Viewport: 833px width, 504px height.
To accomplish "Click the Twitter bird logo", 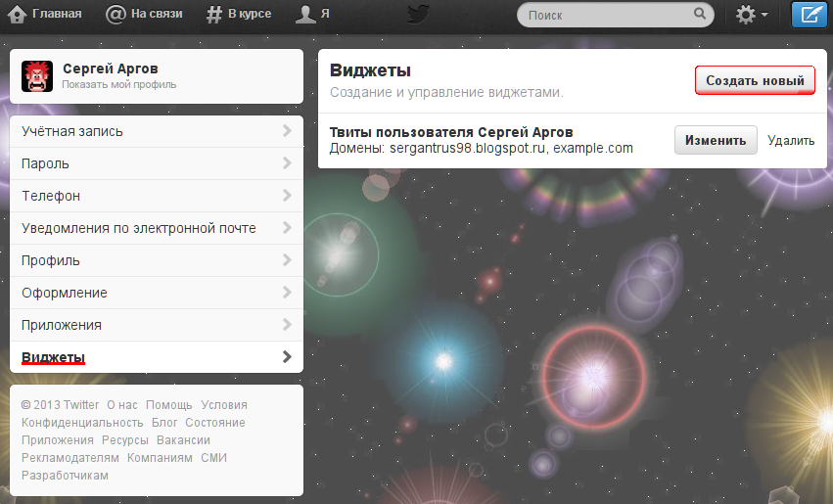I will [x=418, y=15].
